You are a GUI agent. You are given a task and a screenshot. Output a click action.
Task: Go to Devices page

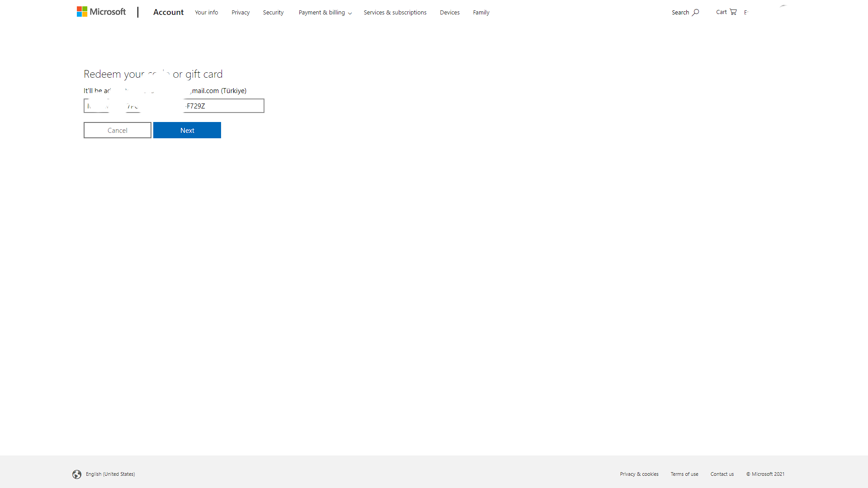point(449,13)
